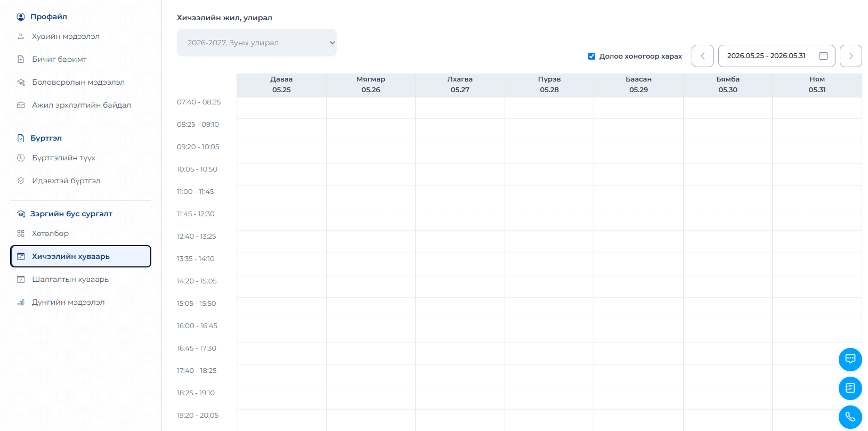Click the Шалгалтын хуваарь calendar-check icon
Image resolution: width=868 pixels, height=431 pixels.
tap(21, 279)
